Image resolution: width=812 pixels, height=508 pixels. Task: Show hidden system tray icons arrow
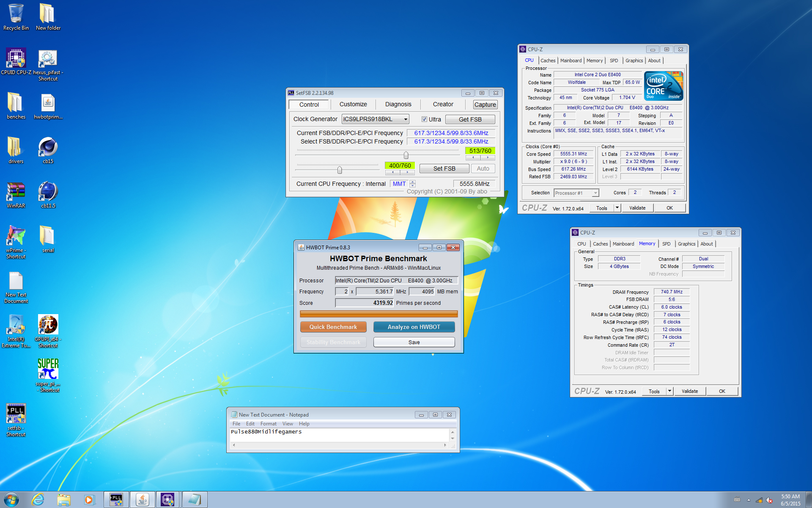point(749,500)
